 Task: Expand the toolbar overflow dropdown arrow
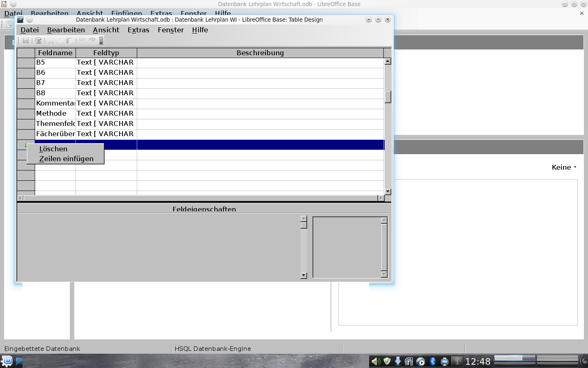pos(101,41)
